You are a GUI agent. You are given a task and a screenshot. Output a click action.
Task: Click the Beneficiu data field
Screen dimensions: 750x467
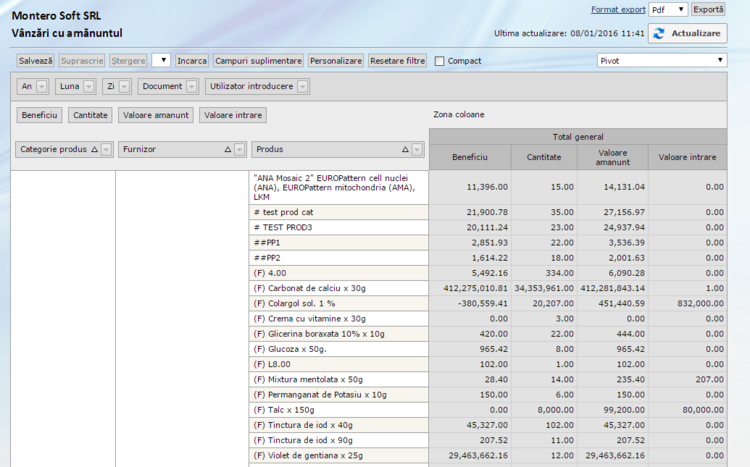pos(40,115)
